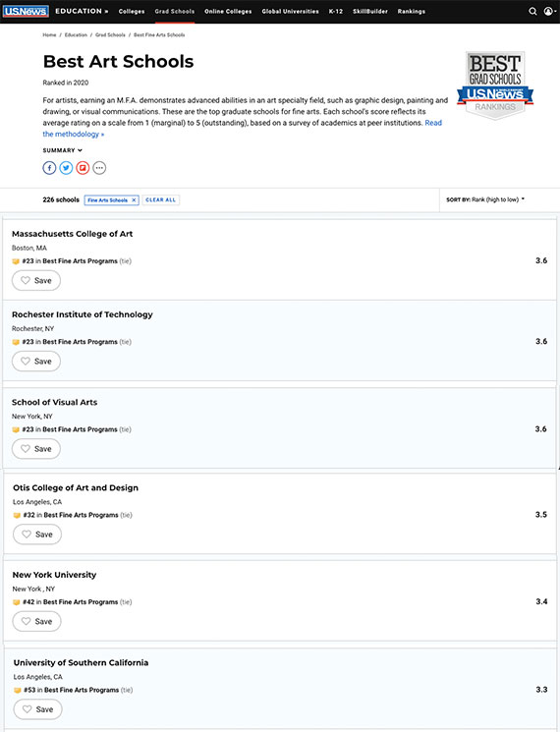560x732 pixels.
Task: Open Rankings navigation item
Action: (x=411, y=11)
